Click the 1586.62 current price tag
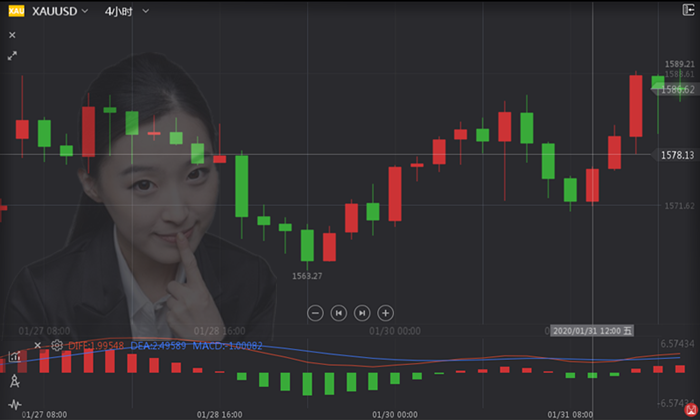The width and height of the screenshot is (700, 420). click(x=677, y=89)
